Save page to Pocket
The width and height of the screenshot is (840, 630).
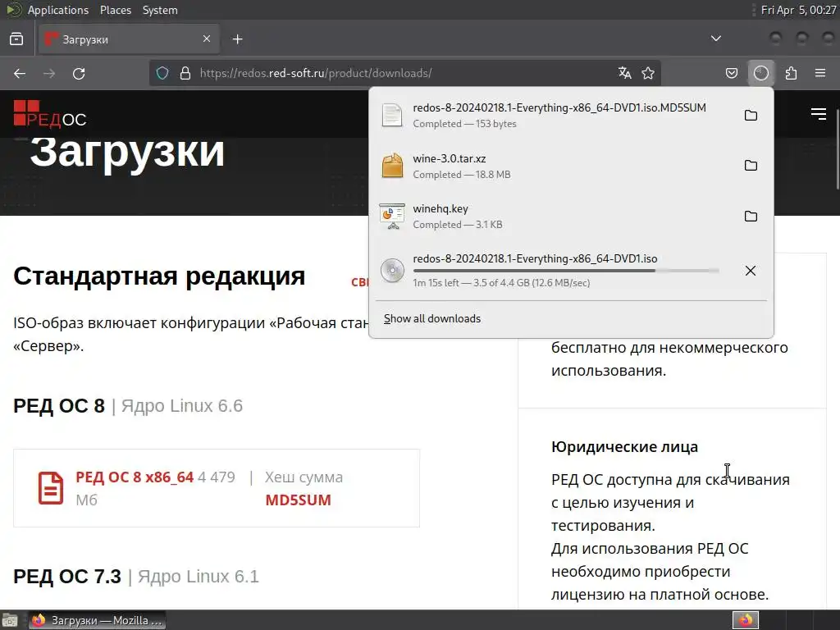732,73
